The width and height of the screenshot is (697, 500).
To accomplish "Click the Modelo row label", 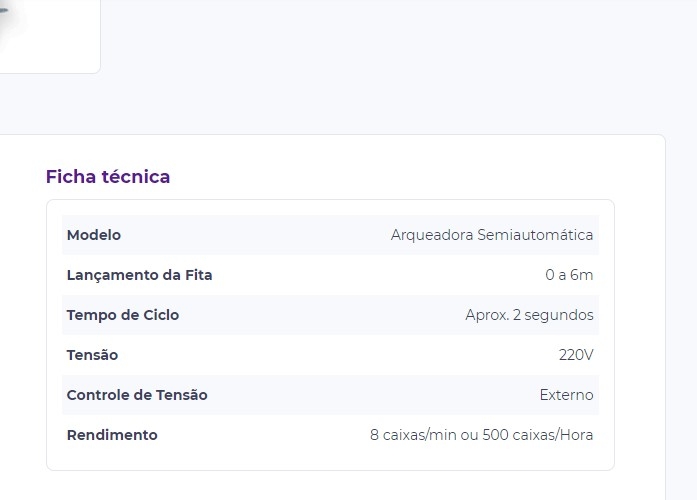I will [x=93, y=235].
